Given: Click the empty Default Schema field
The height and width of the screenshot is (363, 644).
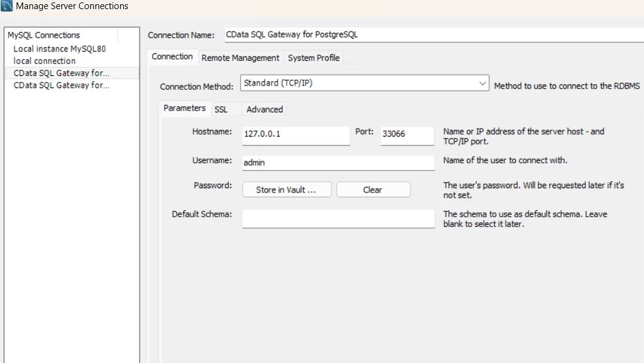Looking at the screenshot, I should [x=338, y=219].
